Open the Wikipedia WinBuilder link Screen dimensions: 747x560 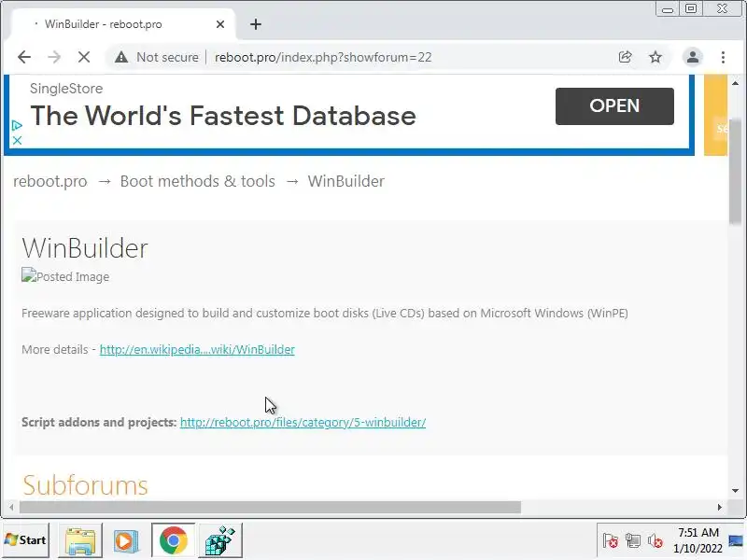(197, 349)
